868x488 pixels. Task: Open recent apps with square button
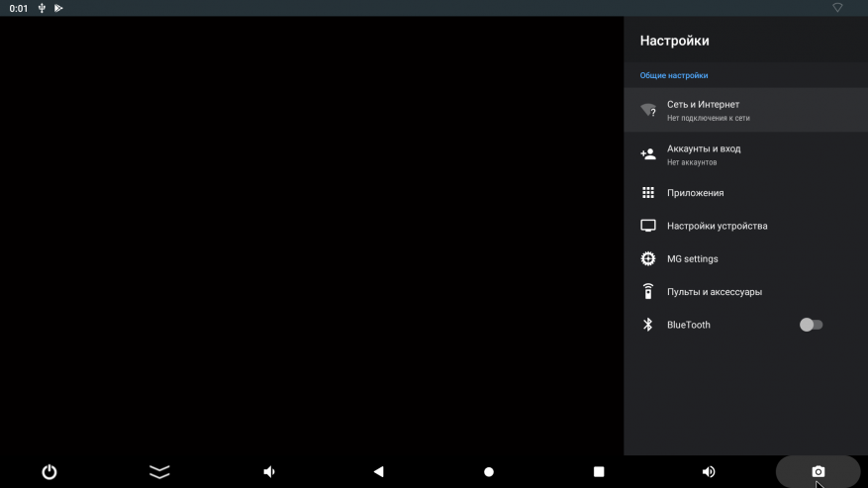(x=599, y=472)
